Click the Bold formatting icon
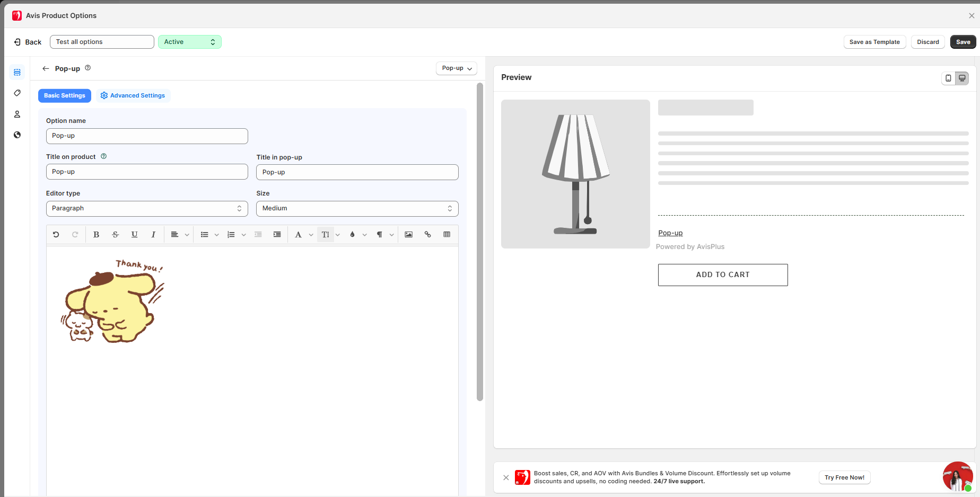Screen dimensions: 980x497 [96, 235]
